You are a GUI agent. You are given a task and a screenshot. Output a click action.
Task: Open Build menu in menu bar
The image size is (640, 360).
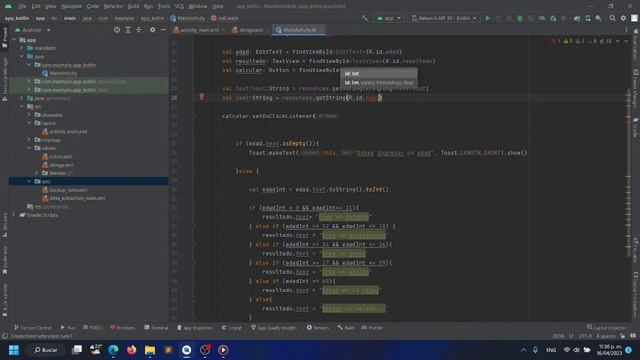click(133, 6)
